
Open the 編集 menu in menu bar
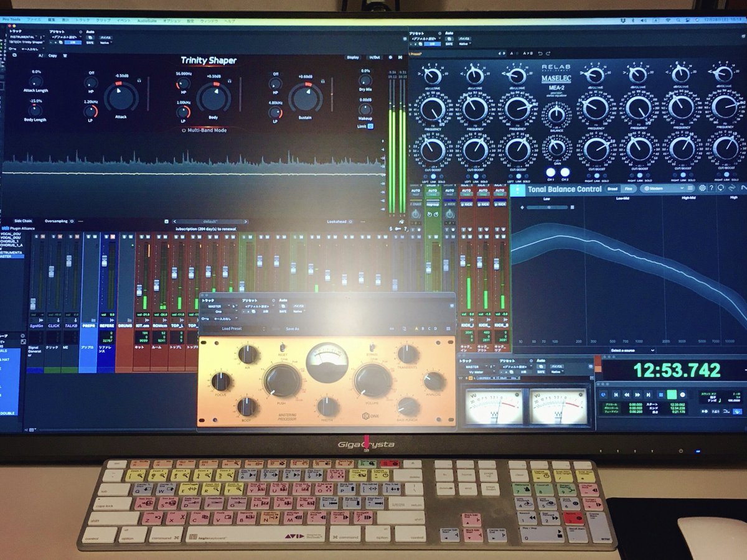click(x=52, y=21)
